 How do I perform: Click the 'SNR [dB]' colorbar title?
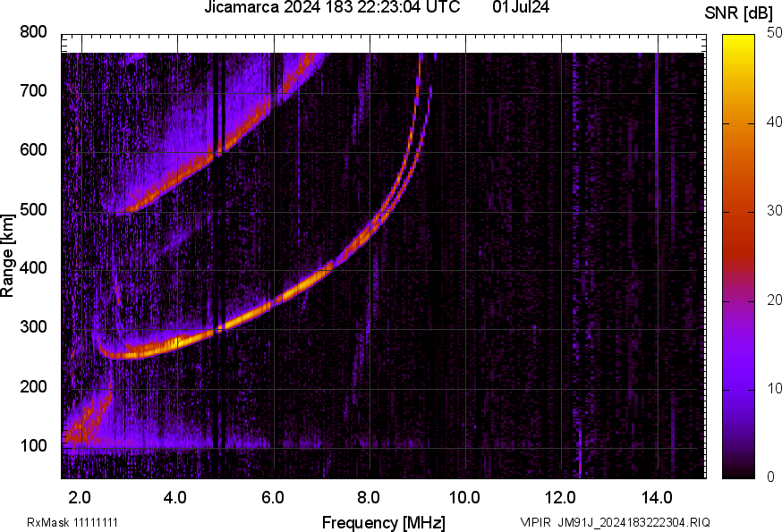738,13
